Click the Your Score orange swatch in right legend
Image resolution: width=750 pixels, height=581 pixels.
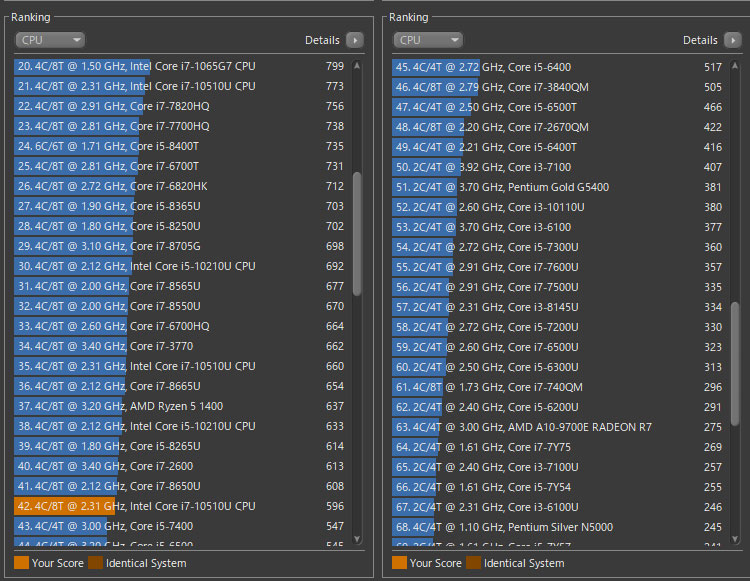[399, 563]
